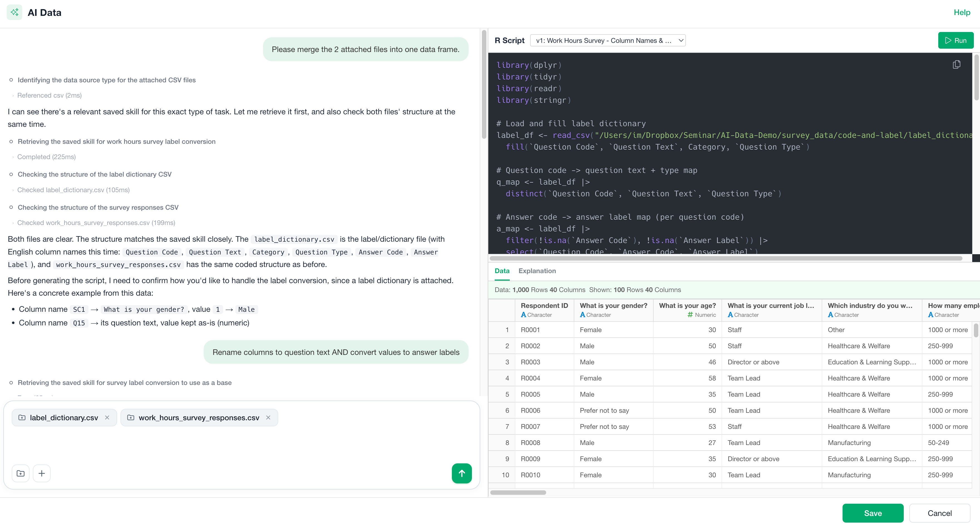This screenshot has width=980, height=524.
Task: Click the '50-249' cell in row 8
Action: [x=947, y=443]
